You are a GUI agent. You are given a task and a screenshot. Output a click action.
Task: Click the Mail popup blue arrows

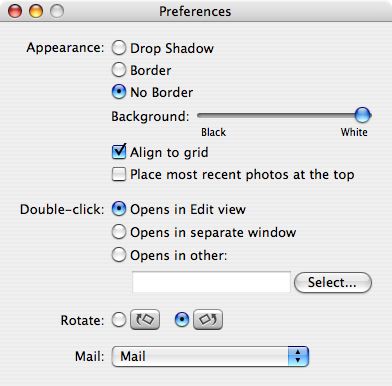pos(298,356)
